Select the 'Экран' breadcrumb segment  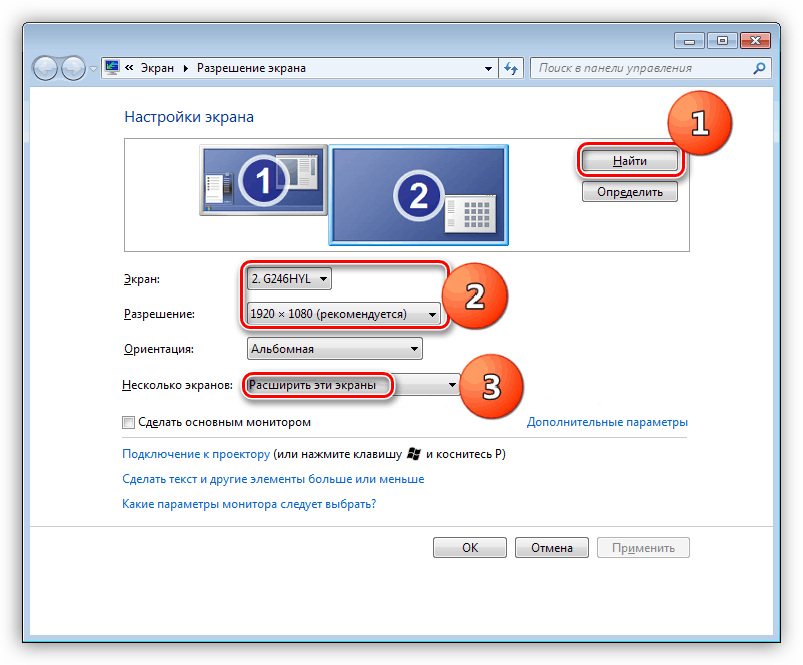point(157,68)
